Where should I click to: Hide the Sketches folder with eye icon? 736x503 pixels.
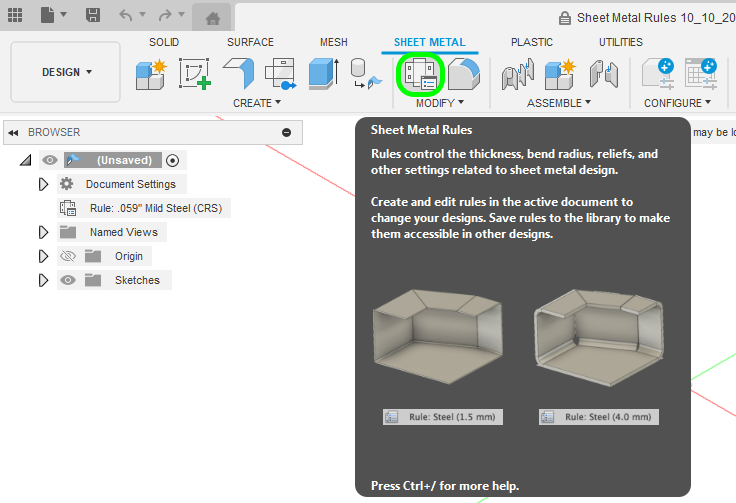coord(68,280)
